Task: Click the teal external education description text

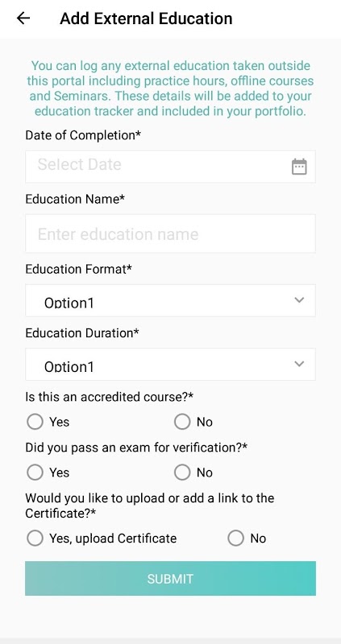Action: click(170, 89)
